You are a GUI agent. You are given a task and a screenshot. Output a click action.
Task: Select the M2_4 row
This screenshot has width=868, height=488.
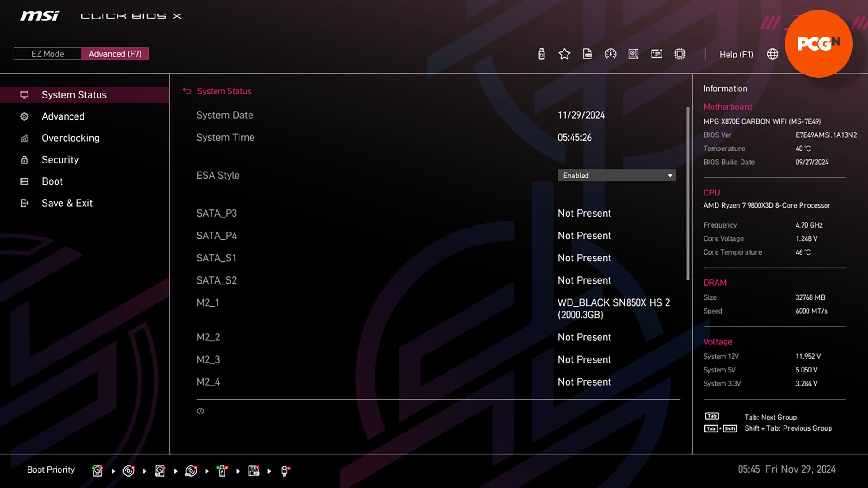tap(436, 382)
